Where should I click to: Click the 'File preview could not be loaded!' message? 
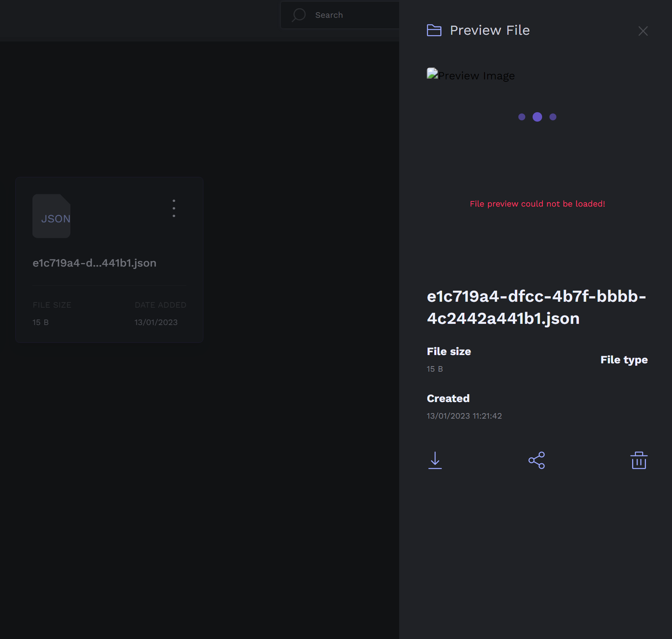point(537,204)
